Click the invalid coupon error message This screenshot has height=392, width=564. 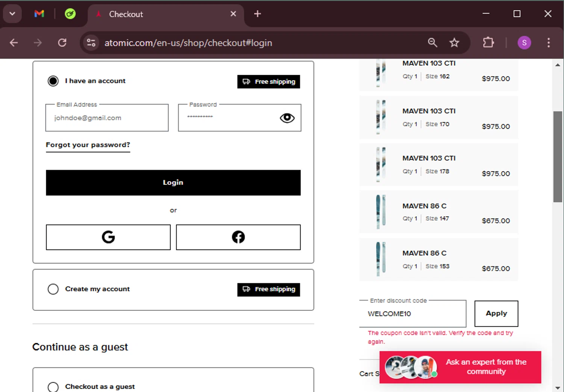tap(440, 337)
